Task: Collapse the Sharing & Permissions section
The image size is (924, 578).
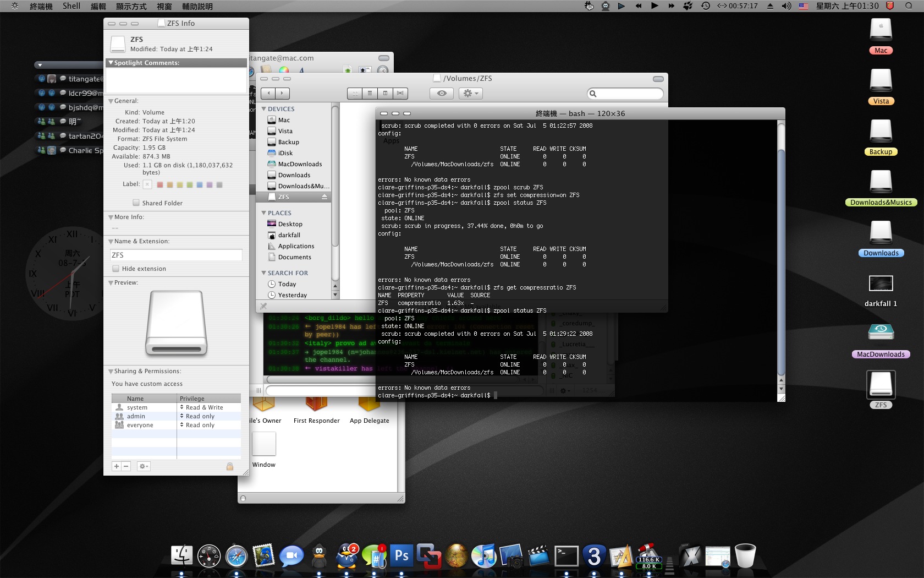Action: tap(111, 372)
